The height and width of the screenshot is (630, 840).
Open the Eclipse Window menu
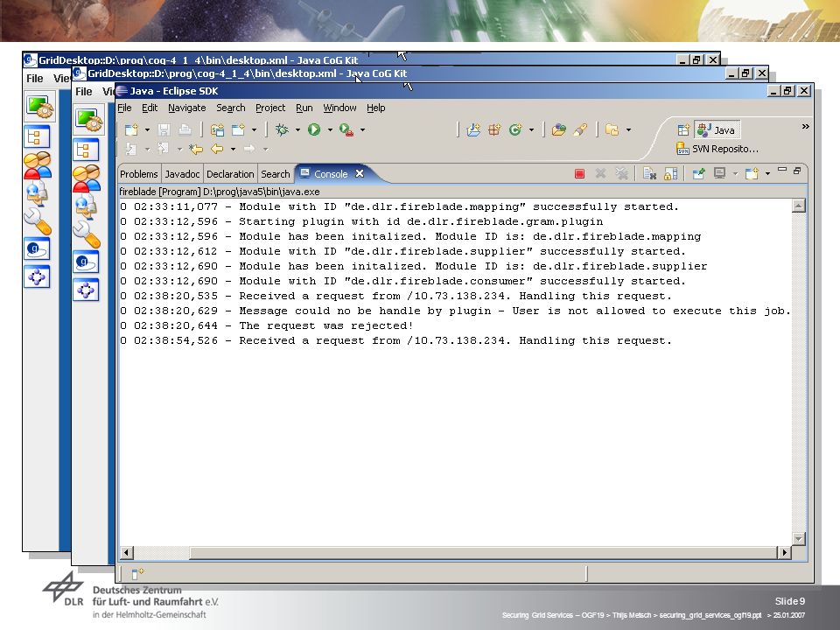pos(339,108)
